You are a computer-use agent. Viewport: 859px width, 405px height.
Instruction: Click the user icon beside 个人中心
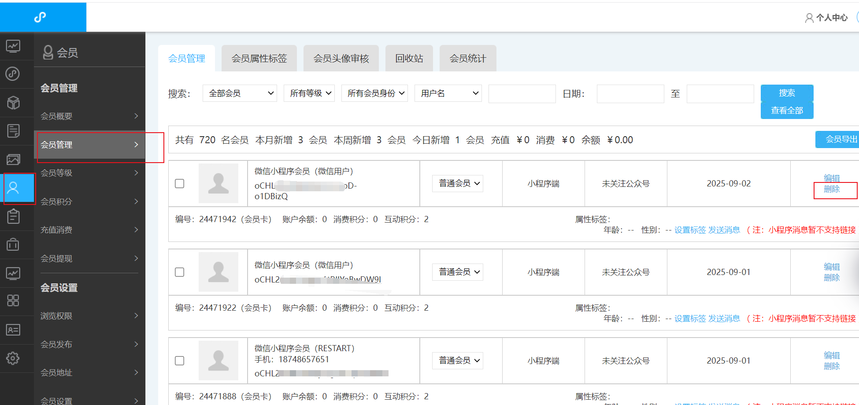pos(809,18)
